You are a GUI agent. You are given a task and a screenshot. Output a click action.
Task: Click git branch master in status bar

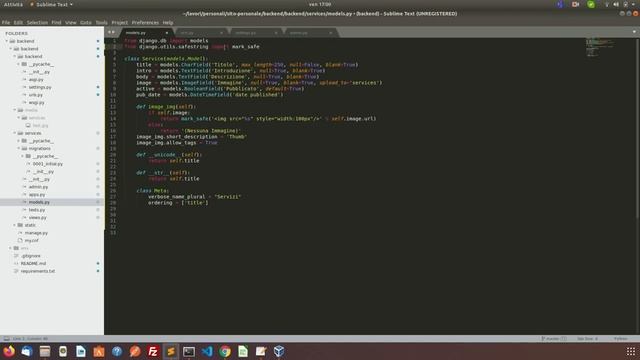click(x=554, y=339)
